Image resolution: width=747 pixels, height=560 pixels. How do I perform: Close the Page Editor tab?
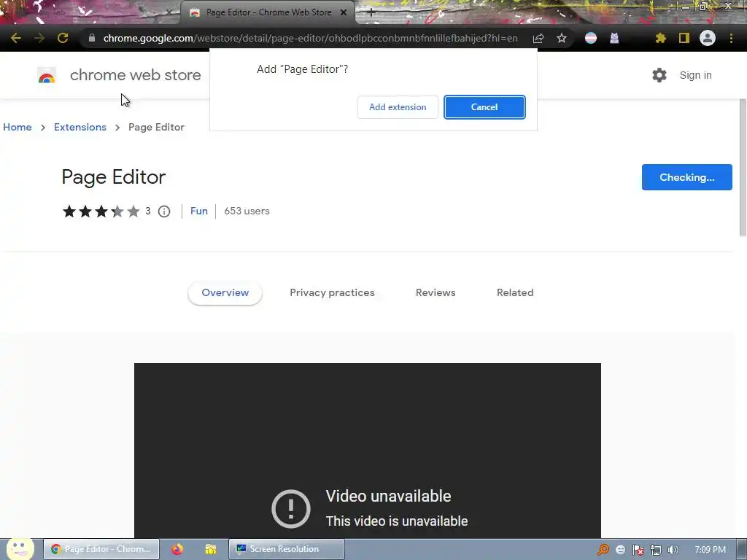(x=344, y=13)
